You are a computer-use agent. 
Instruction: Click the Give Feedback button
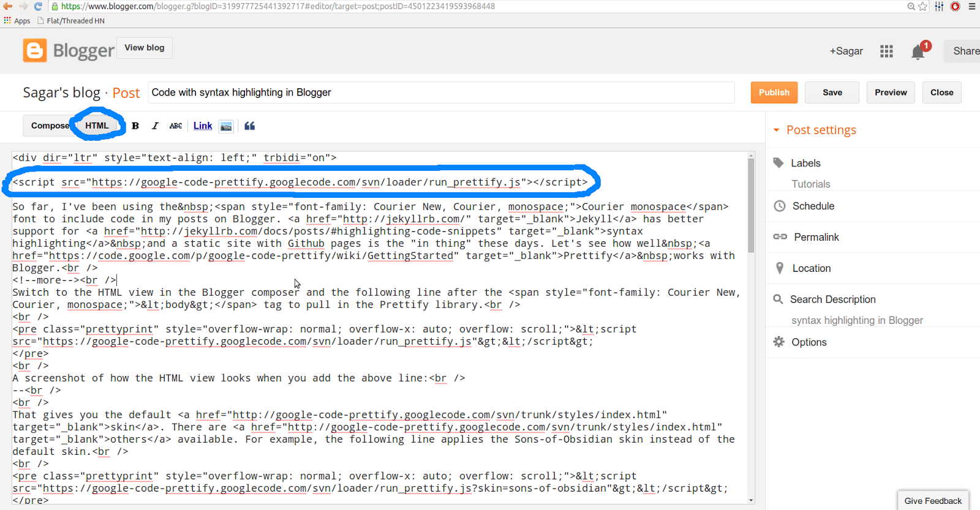click(933, 500)
